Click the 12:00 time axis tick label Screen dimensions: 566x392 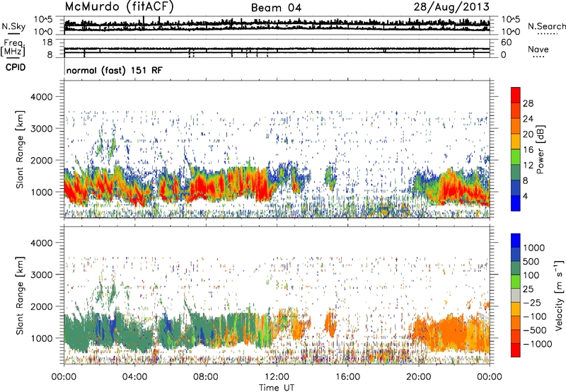pos(277,377)
